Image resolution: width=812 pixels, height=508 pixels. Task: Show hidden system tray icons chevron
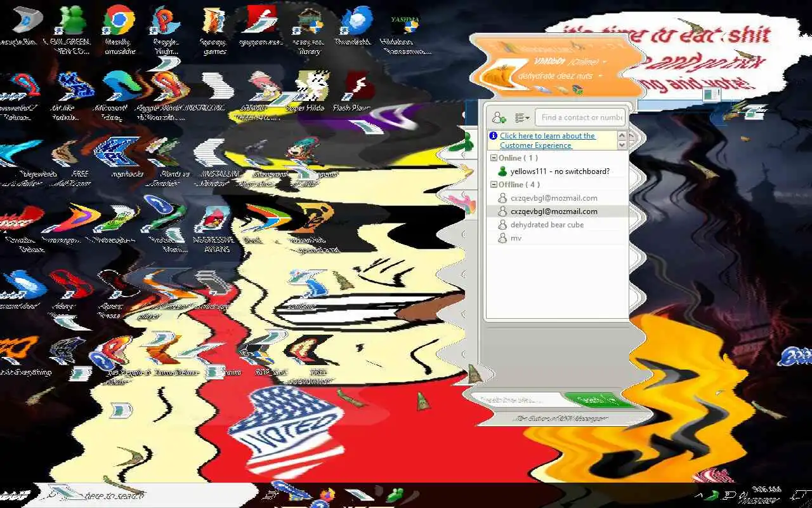coord(700,495)
